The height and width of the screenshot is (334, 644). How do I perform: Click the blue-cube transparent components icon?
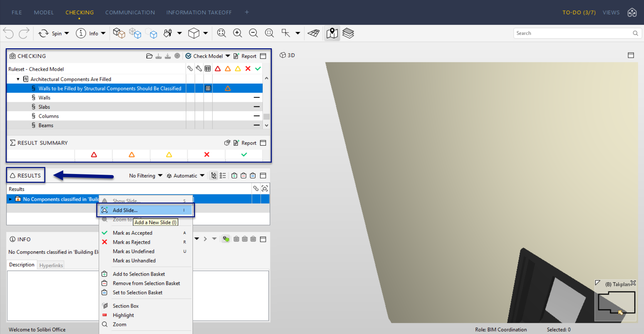coord(135,33)
